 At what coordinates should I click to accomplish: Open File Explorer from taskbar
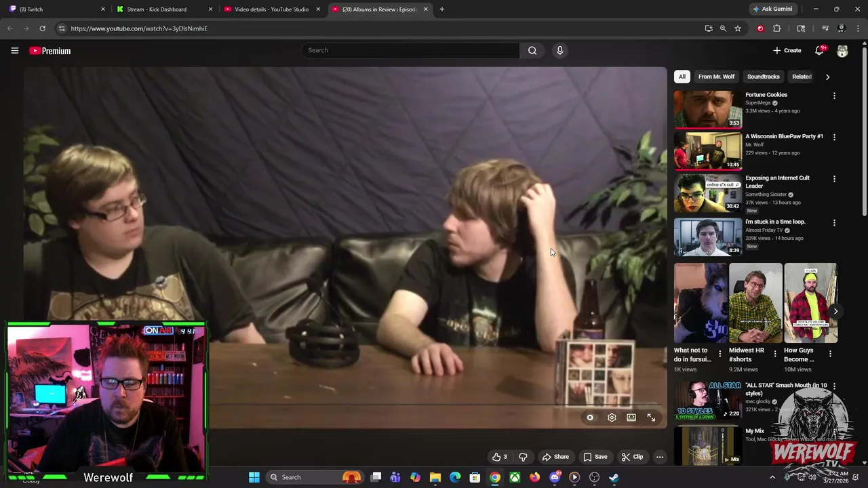click(x=435, y=477)
